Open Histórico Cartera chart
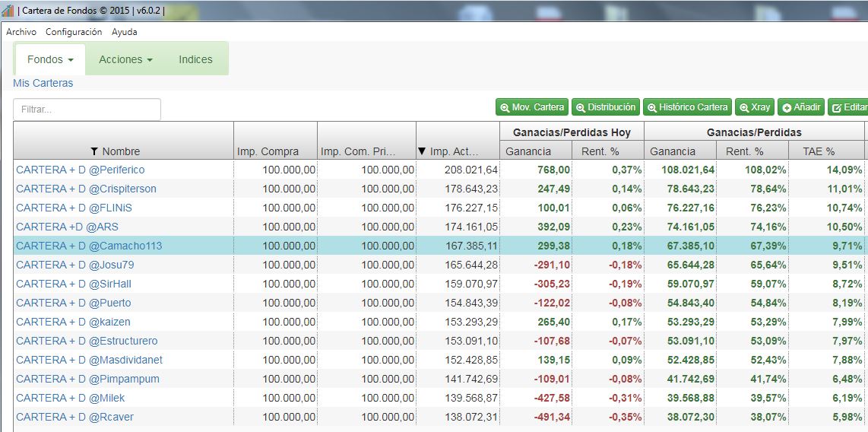Viewport: 868px width, 432px height. point(687,107)
